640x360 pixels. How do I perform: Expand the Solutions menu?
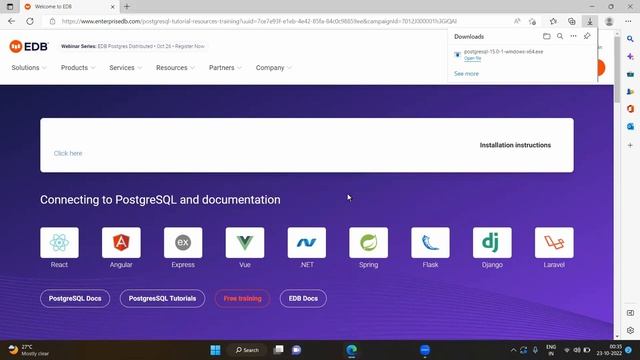pos(29,68)
